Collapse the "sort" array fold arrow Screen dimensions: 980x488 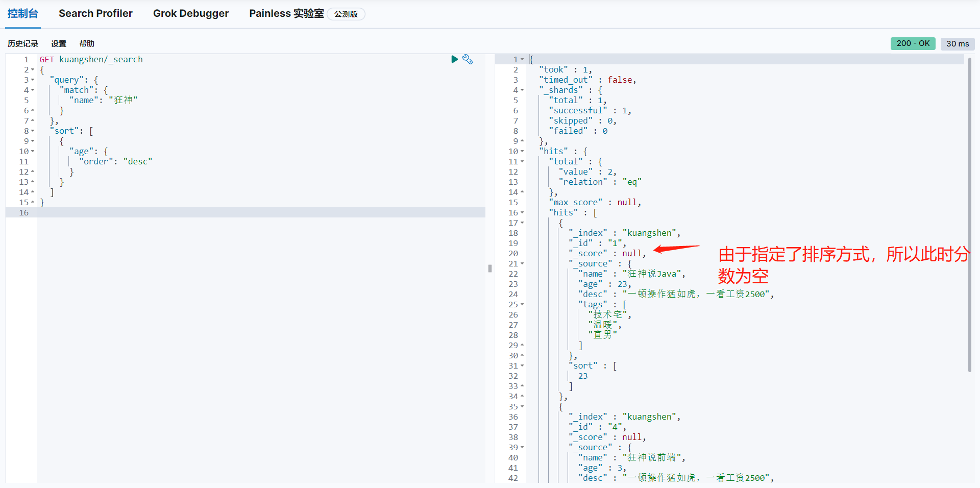(x=33, y=131)
